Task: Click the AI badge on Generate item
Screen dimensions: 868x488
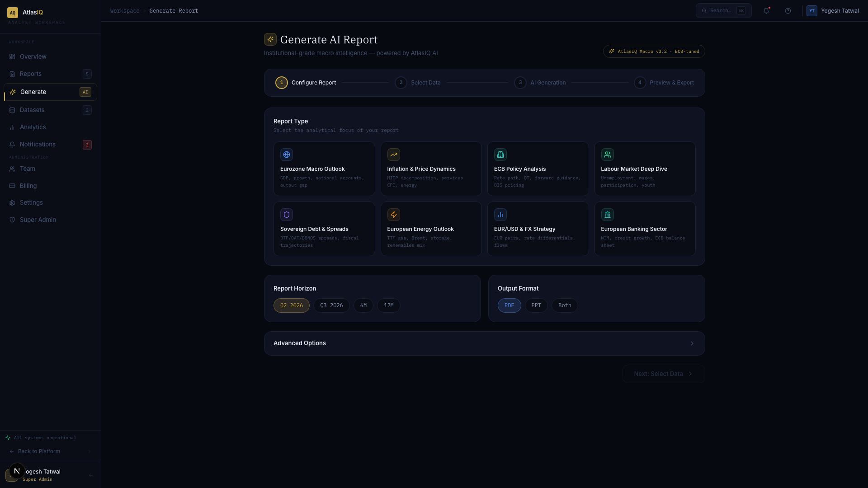Action: point(85,92)
